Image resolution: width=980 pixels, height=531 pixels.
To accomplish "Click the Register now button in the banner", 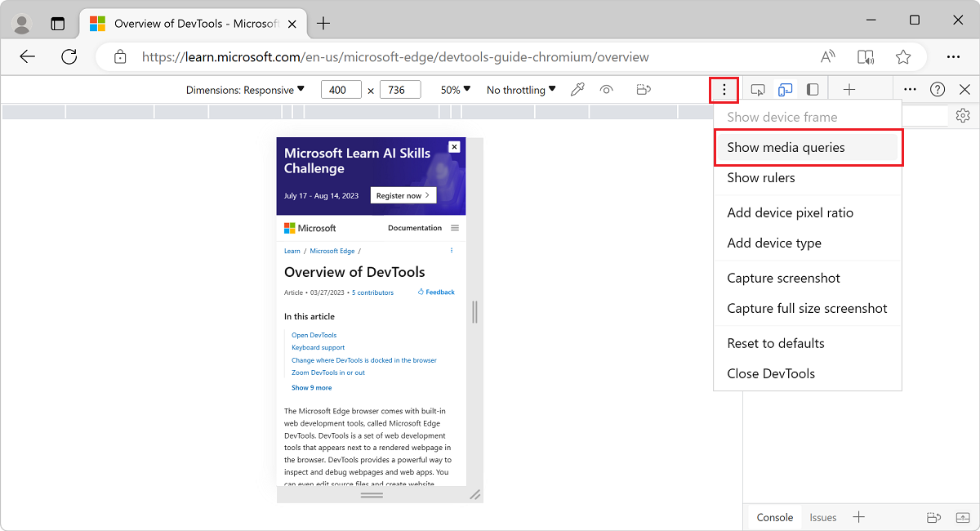I will click(403, 195).
